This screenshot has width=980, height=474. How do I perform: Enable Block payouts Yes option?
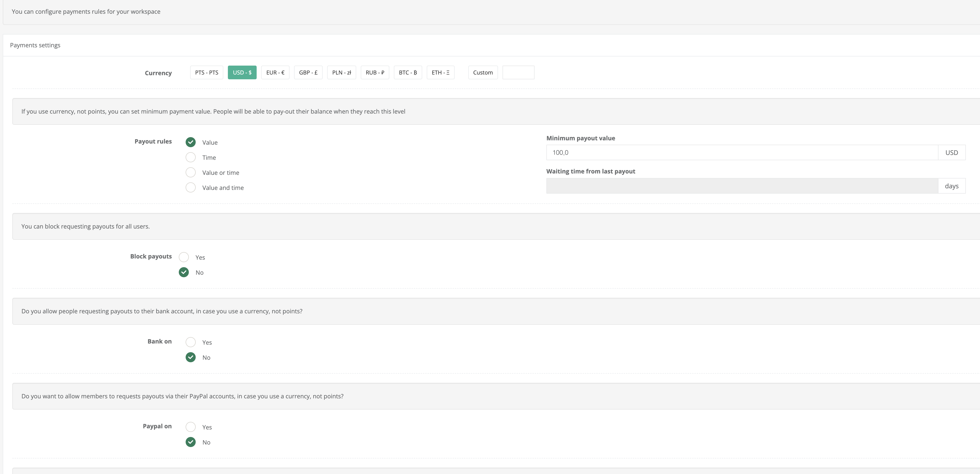coord(184,257)
